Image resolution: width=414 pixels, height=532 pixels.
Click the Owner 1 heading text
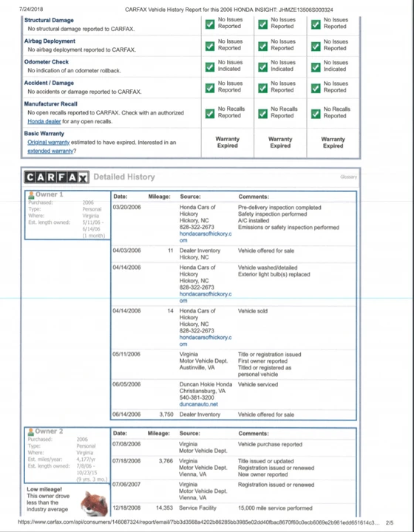pos(50,194)
